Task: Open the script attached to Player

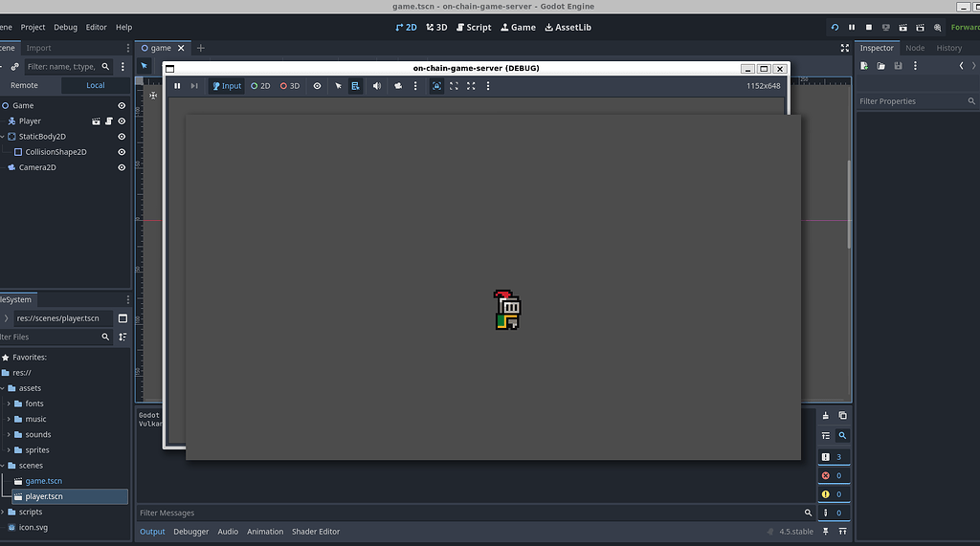Action: click(109, 121)
